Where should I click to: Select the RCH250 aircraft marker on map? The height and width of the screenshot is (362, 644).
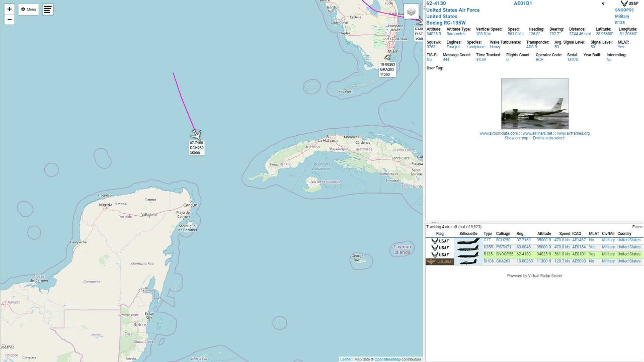196,134
